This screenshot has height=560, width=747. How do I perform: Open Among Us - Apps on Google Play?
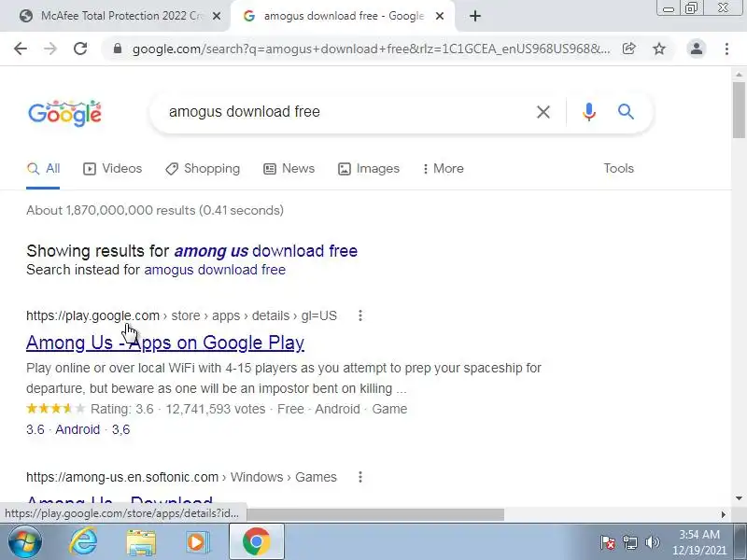165,343
